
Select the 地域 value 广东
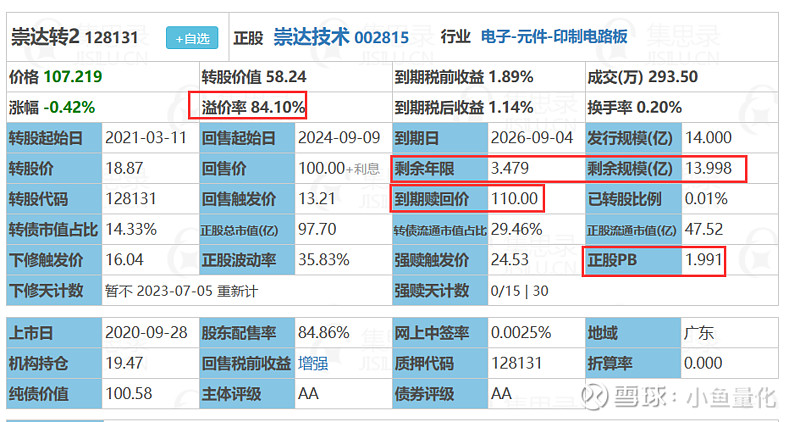(x=699, y=333)
